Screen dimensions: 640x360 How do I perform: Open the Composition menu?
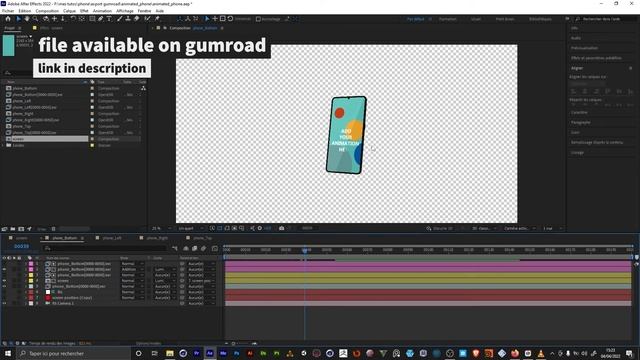pyautogui.click(x=47, y=11)
